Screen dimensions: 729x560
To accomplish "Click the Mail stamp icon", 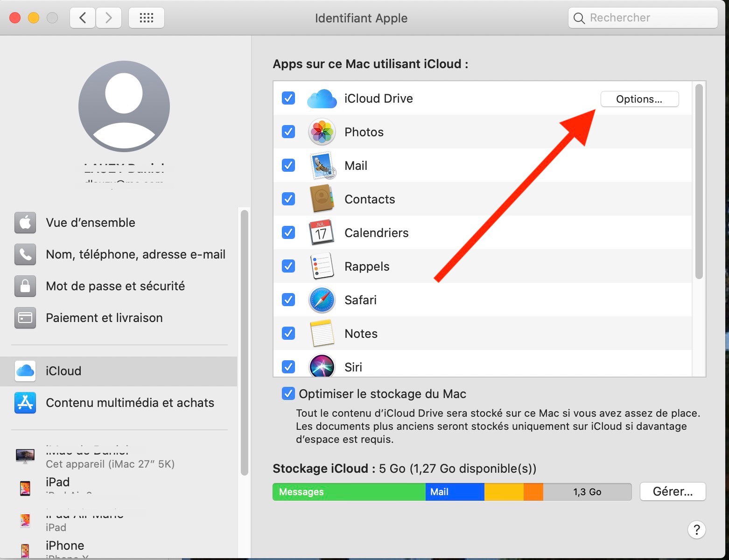I will pyautogui.click(x=322, y=166).
